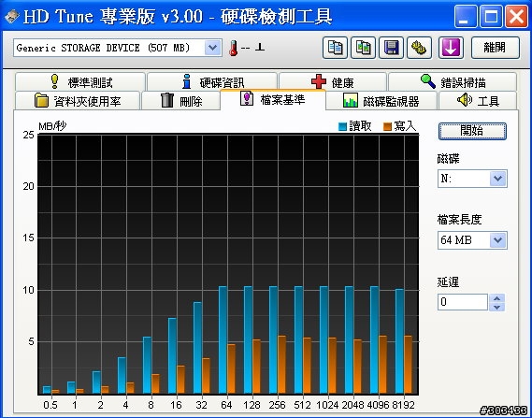
Task: Click the blue 讀取 legend swatch
Action: click(343, 127)
